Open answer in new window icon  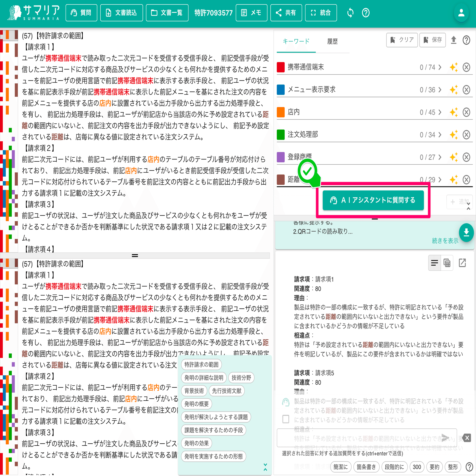(x=462, y=263)
